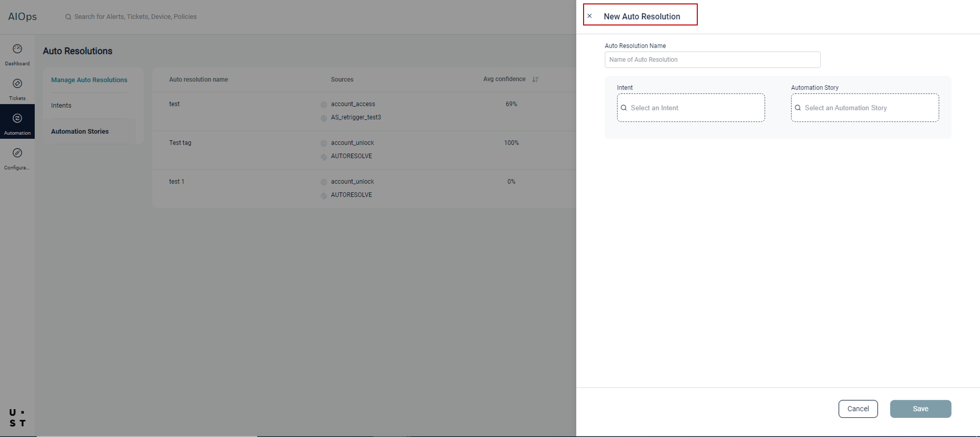The image size is (980, 437).
Task: Click the account_access source icon
Action: pyautogui.click(x=323, y=104)
